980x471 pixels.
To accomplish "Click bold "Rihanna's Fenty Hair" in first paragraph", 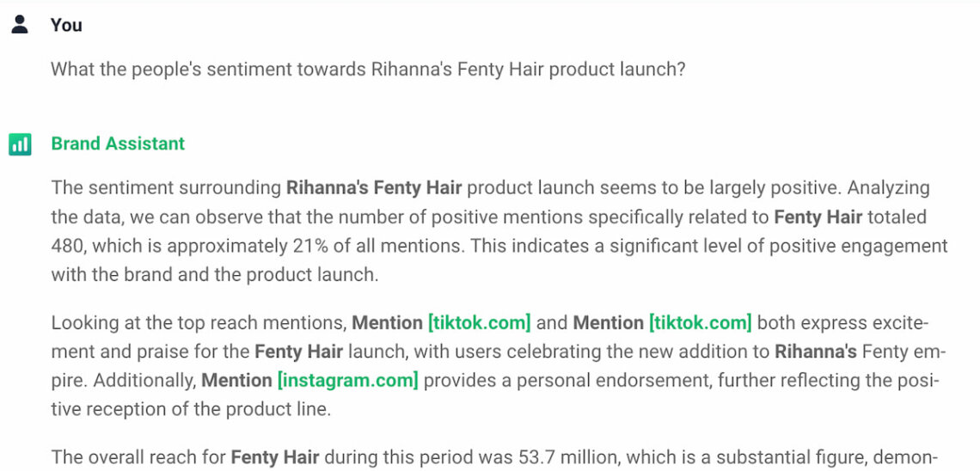I will point(374,187).
